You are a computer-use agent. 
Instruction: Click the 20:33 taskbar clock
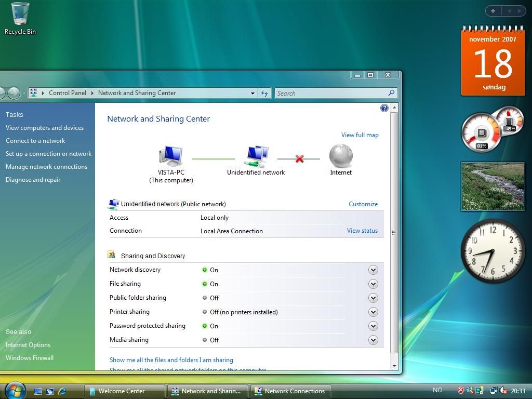(518, 391)
